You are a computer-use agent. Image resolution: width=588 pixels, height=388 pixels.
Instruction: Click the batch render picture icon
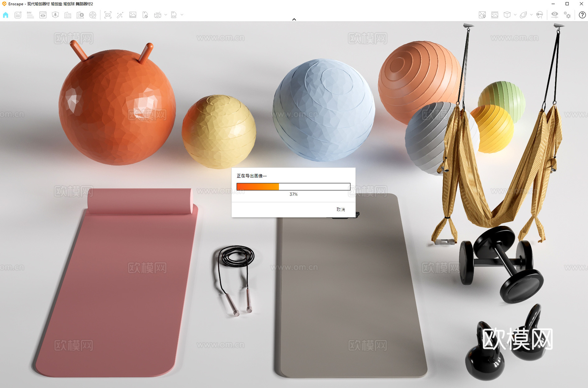[x=133, y=15]
